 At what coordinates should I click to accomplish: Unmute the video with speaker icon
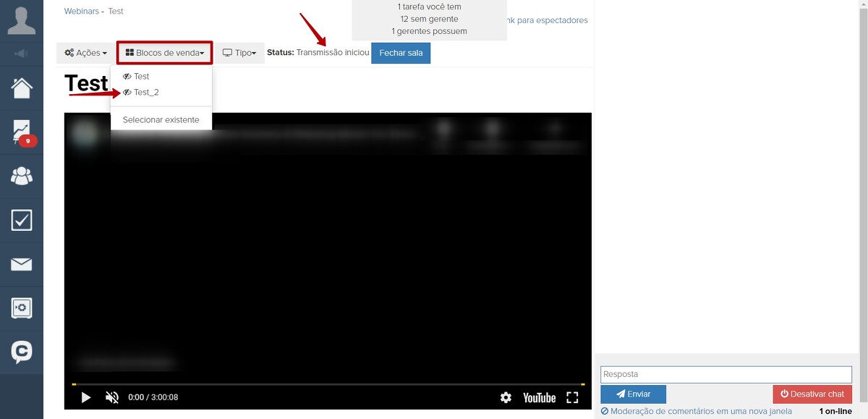pos(112,397)
